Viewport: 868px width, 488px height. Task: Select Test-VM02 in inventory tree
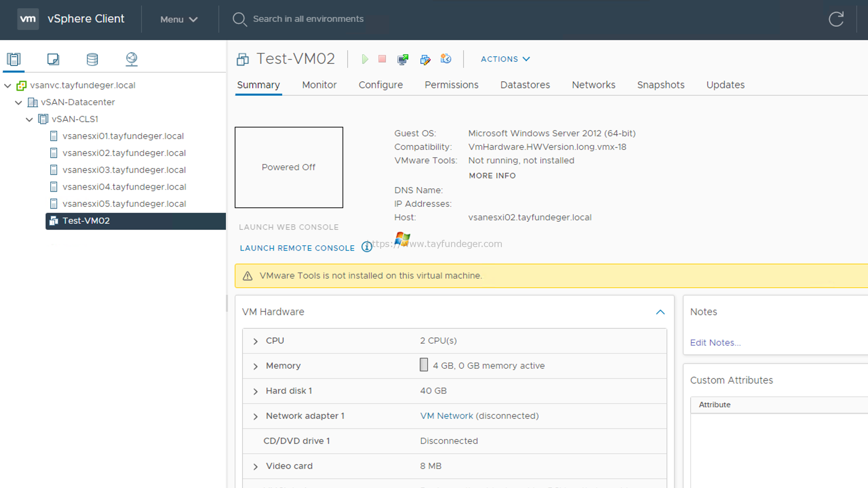[x=136, y=221]
